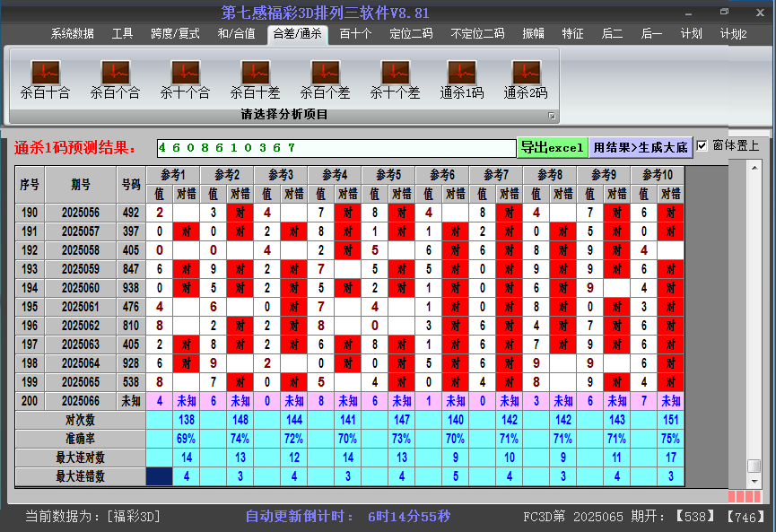Select the dark blue highlighted cell
776x532 pixels.
click(160, 476)
